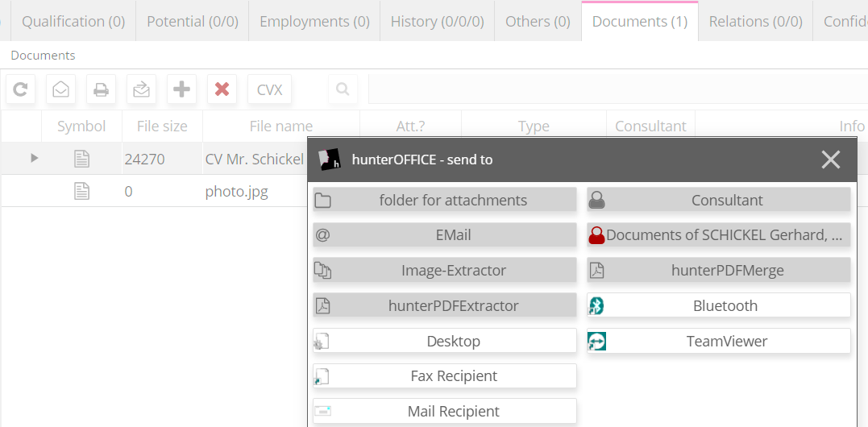
Task: Click the Info column header
Action: (851, 126)
